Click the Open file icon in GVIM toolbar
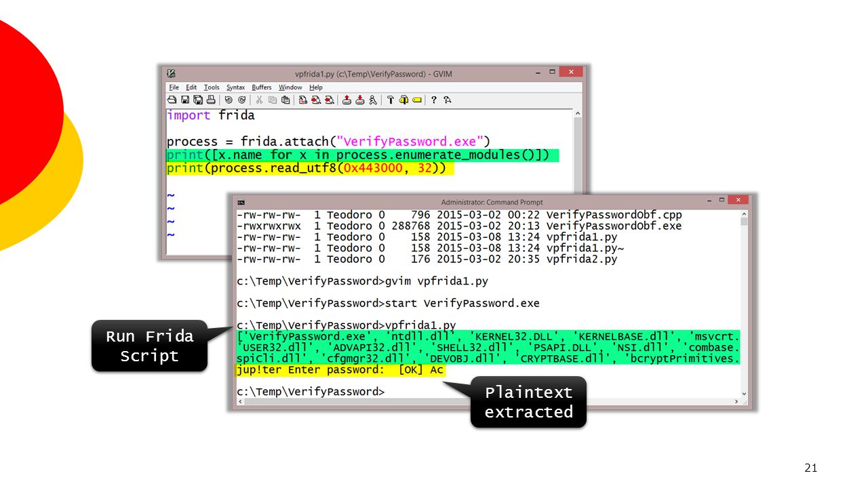Image resolution: width=868 pixels, height=488 pixels. (172, 100)
